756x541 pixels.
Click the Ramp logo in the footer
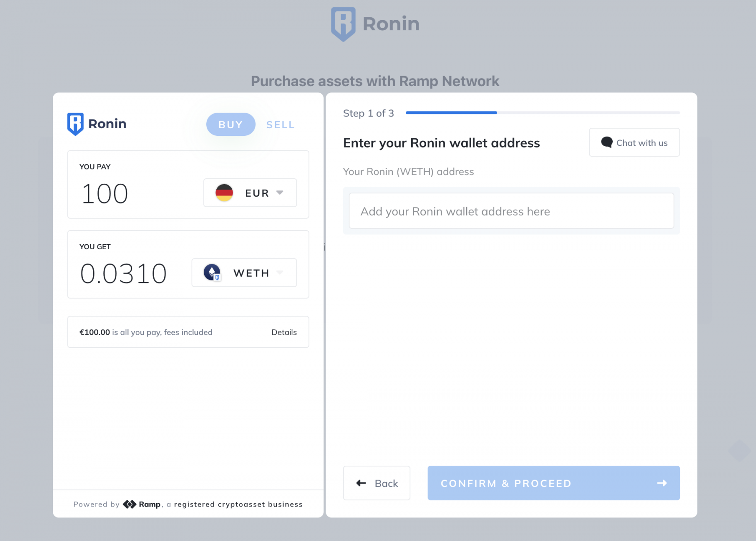pyautogui.click(x=129, y=504)
